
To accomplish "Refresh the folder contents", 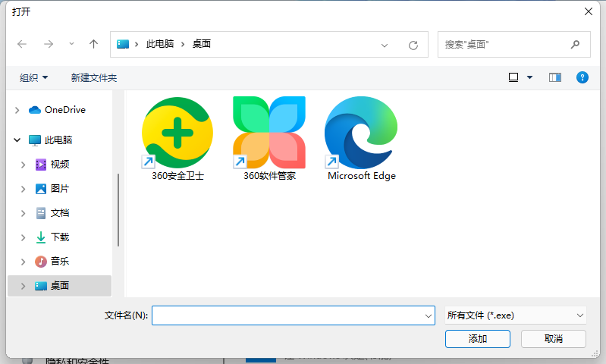I will tap(413, 45).
